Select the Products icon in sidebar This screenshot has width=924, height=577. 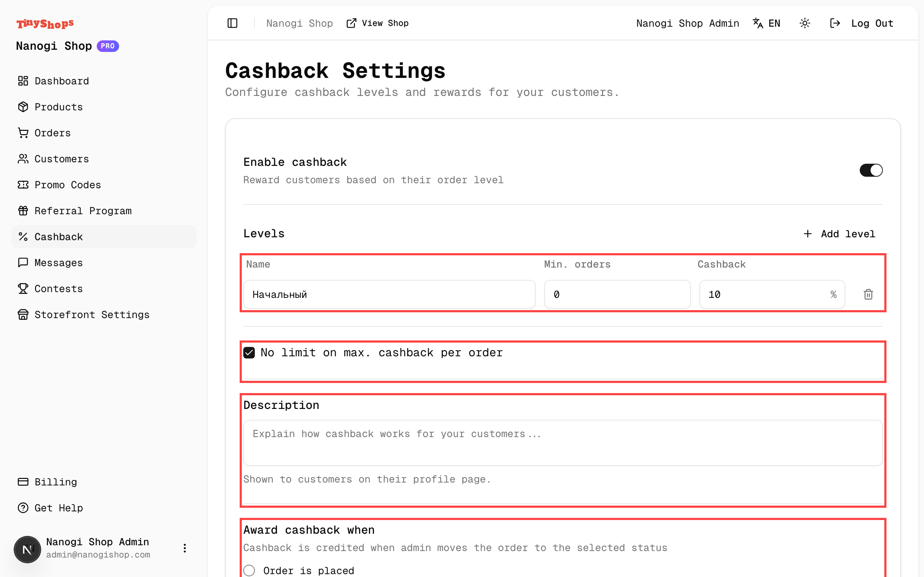click(x=23, y=107)
